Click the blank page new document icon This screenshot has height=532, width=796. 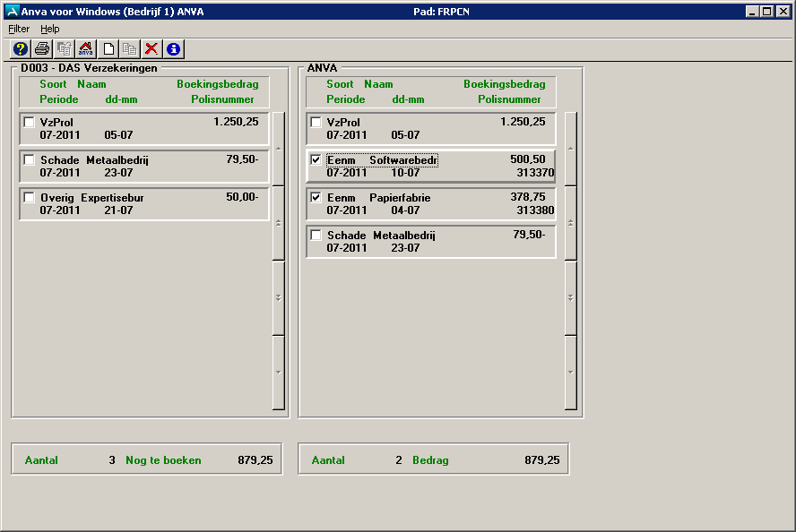click(x=108, y=49)
